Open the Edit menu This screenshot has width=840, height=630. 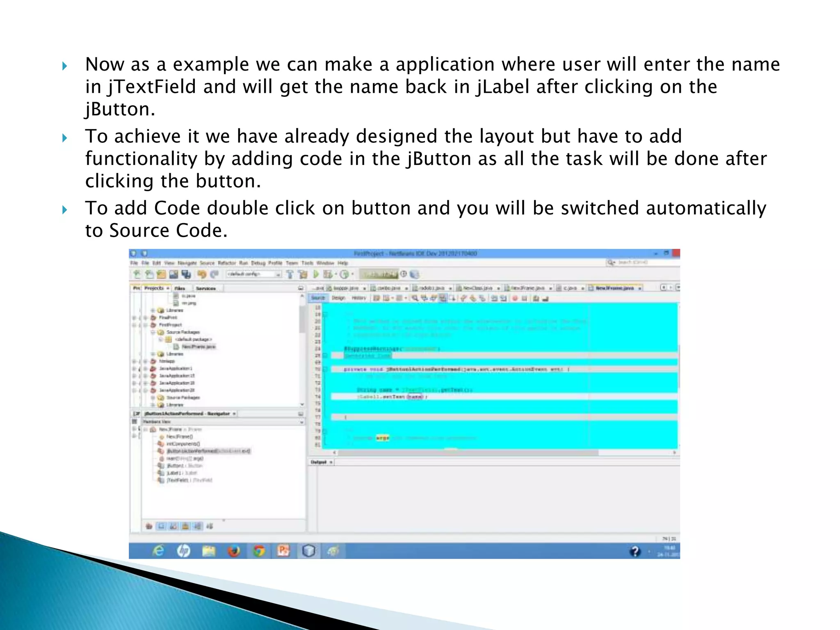[157, 263]
